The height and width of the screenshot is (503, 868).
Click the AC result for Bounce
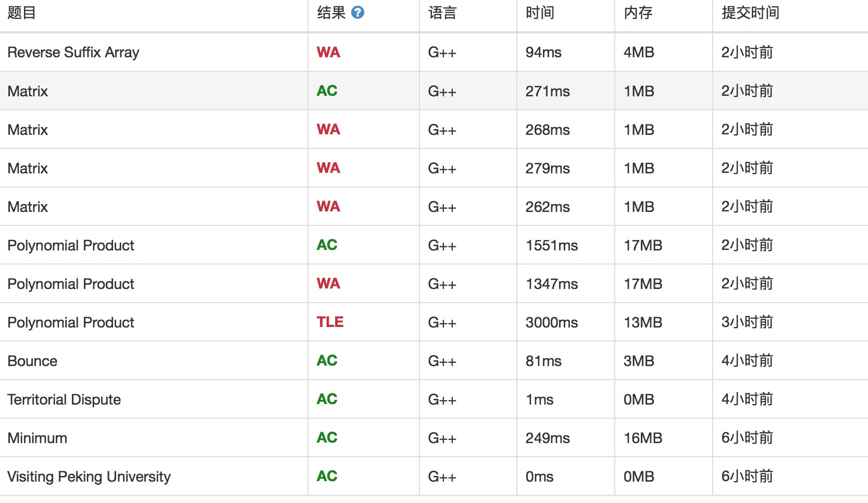pos(327,361)
